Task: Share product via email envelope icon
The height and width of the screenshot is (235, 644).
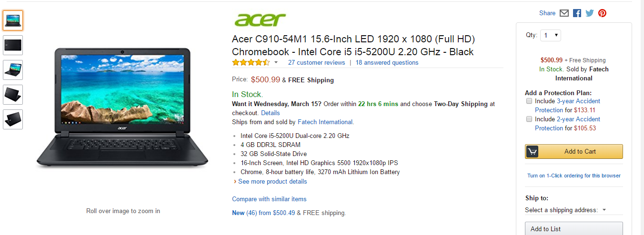Action: click(564, 13)
